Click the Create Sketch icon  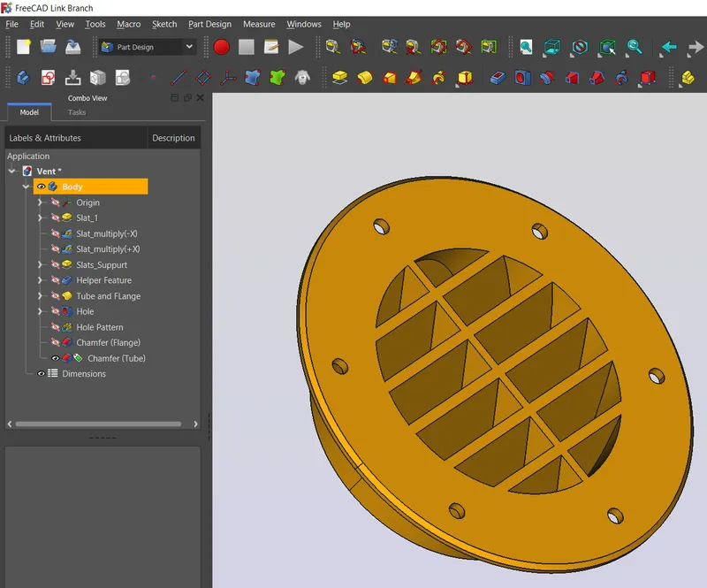pos(48,78)
